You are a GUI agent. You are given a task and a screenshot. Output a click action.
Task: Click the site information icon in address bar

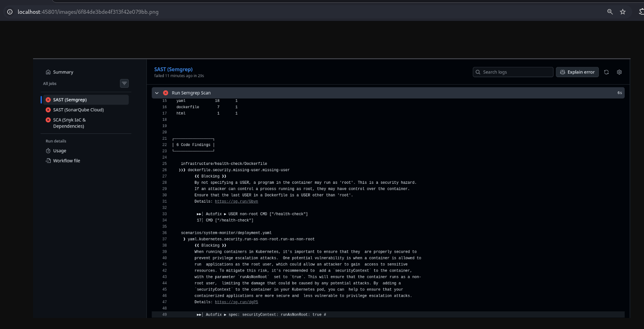10,12
